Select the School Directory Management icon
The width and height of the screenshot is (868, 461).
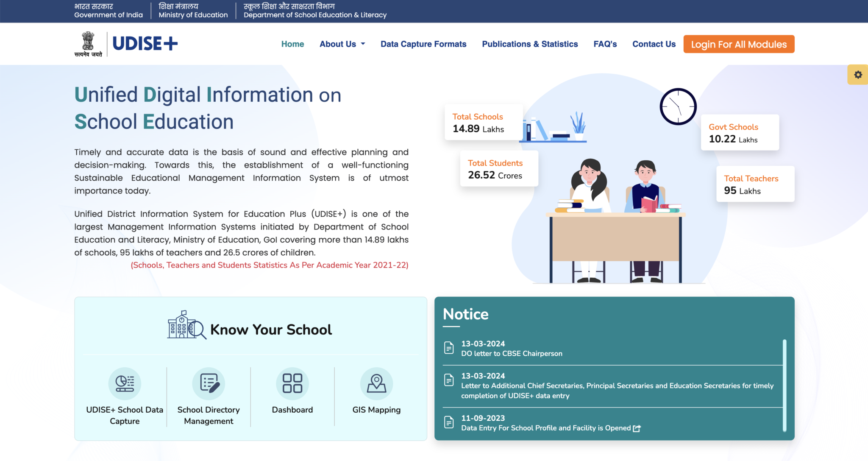[208, 383]
